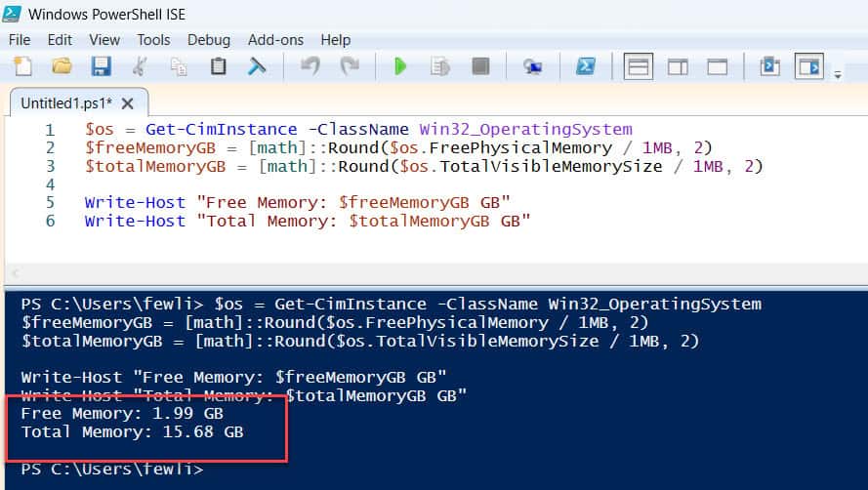Click line number 1 in the editor gutter
Viewport: 868px width, 490px height.
coord(51,130)
